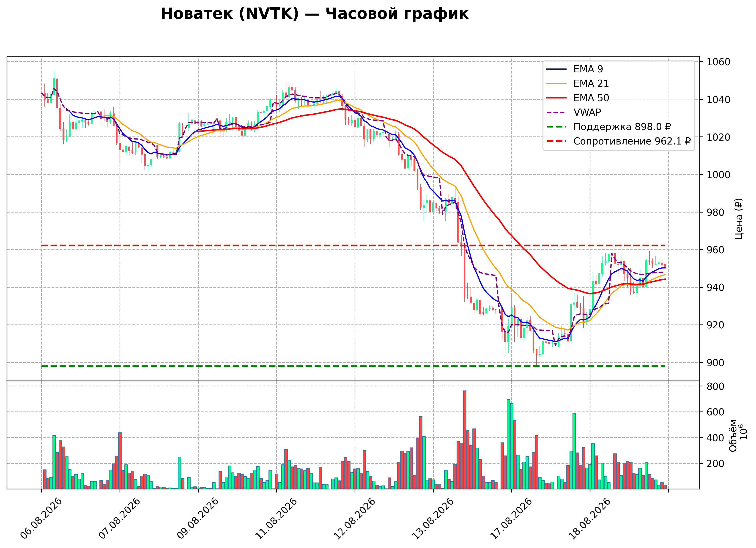Screen dimensions: 756x548
Task: Click the red dashed Сопротивление legend sample
Action: tap(556, 141)
